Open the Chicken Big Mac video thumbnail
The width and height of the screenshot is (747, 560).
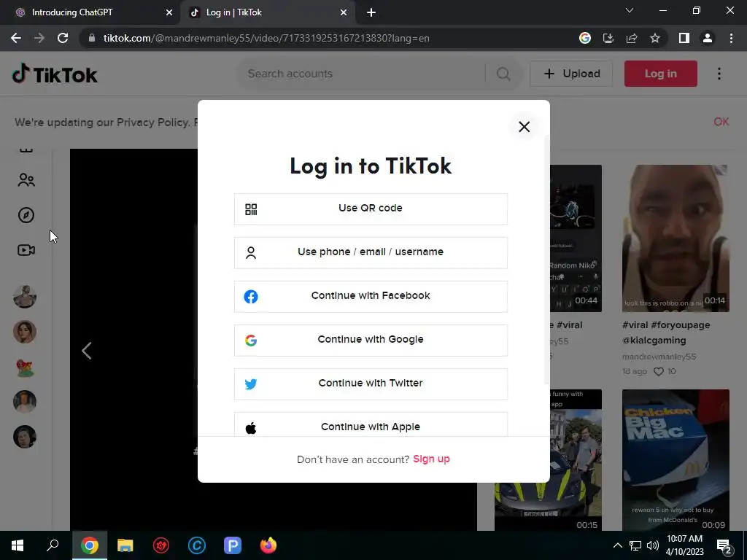click(676, 460)
